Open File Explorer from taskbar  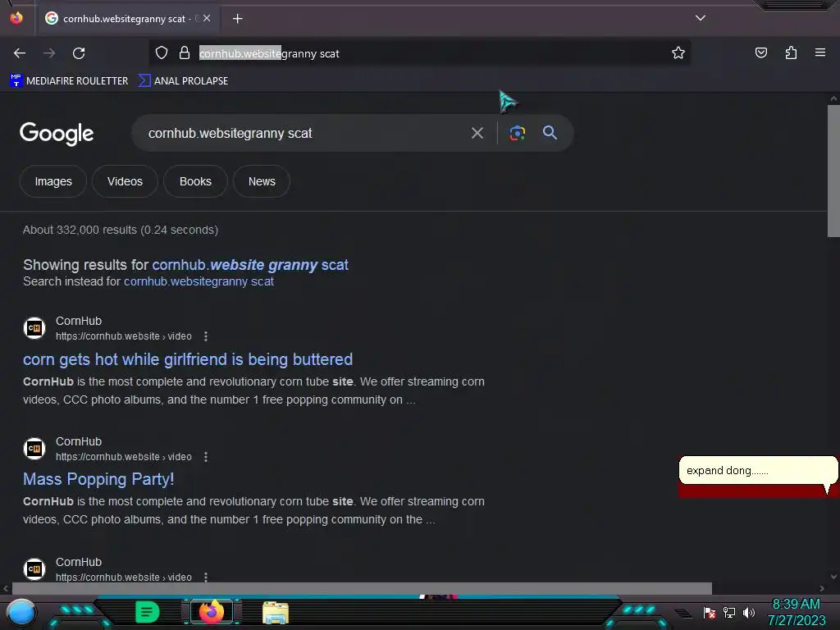pyautogui.click(x=276, y=612)
